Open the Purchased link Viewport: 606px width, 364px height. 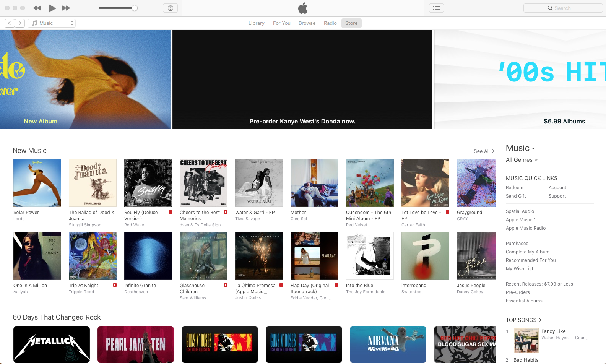pos(517,244)
